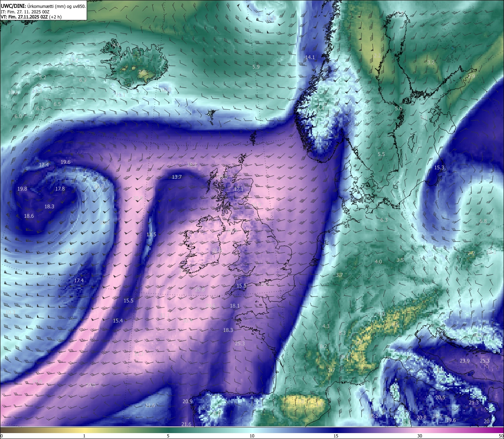This screenshot has width=504, height=439.
Task: Click the 15.3 value on the map
Action: click(x=439, y=168)
